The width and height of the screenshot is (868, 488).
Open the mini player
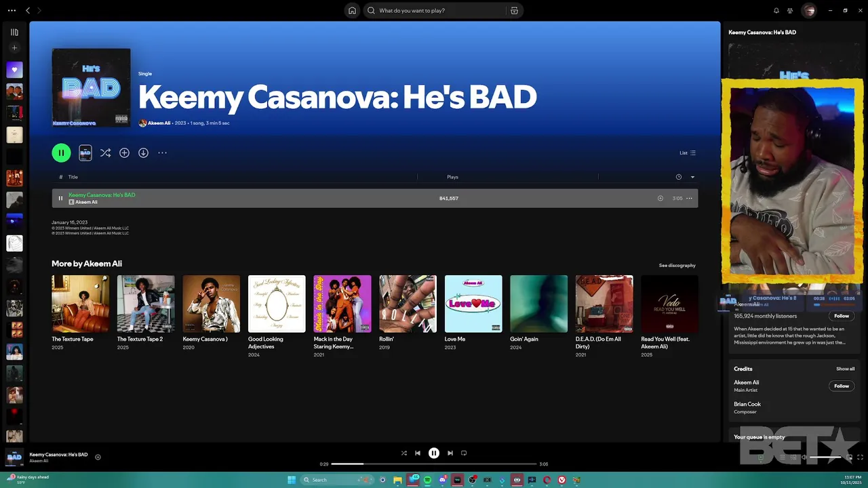(849, 457)
